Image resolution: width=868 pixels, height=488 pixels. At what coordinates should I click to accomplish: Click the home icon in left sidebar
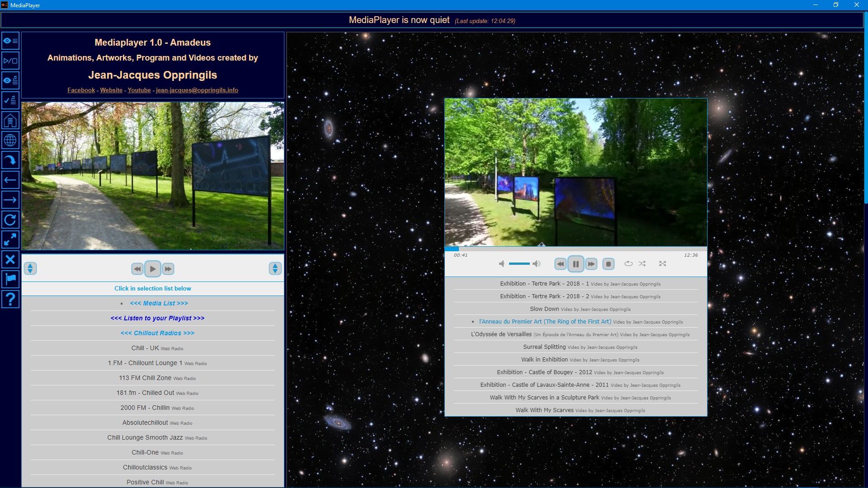pyautogui.click(x=10, y=121)
